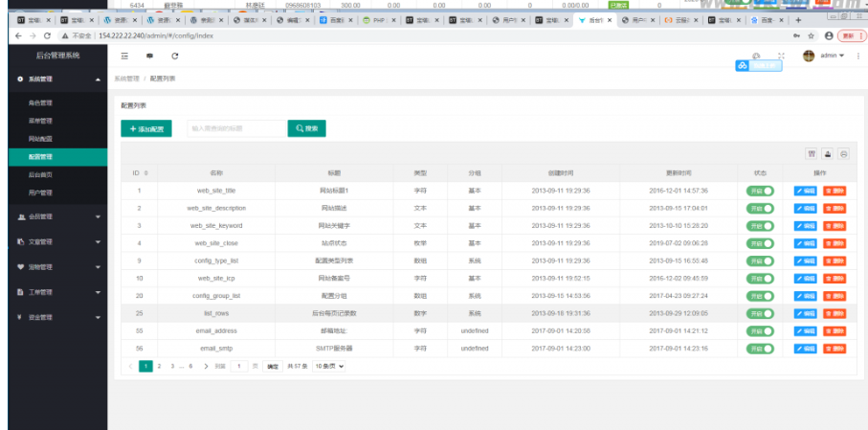Toggle status switch for web_site_title row
This screenshot has width=868, height=430.
pos(760,191)
